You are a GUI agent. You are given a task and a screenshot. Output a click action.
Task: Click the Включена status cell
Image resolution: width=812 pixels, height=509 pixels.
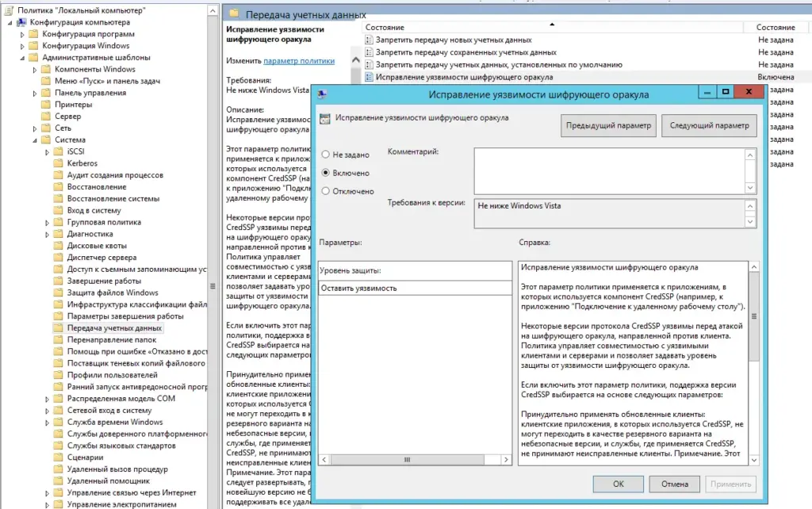click(x=776, y=77)
